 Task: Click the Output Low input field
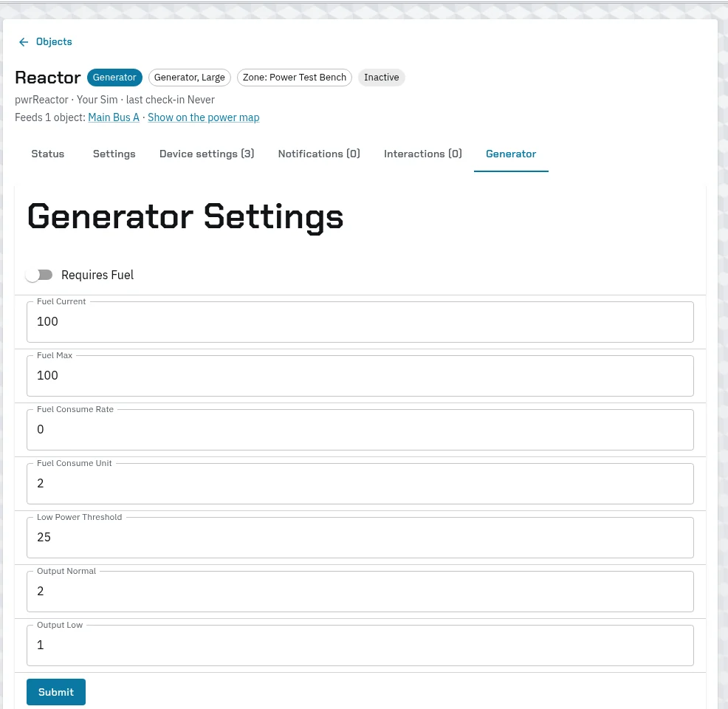pos(360,645)
